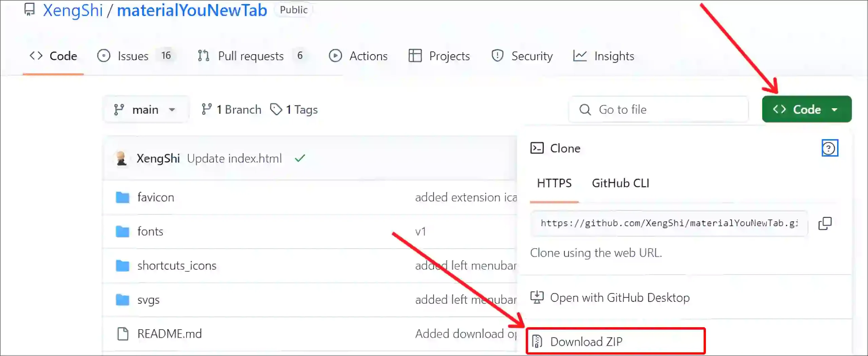
Task: Click the Clone terminal icon
Action: tap(537, 148)
